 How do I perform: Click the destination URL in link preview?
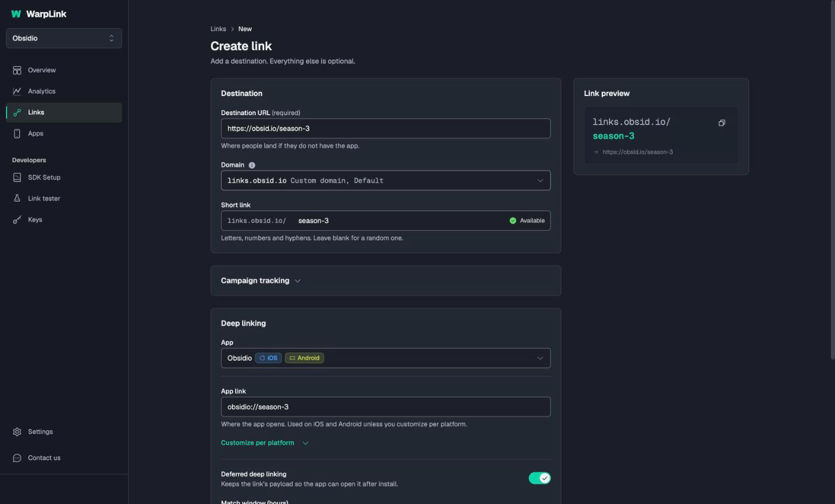click(x=638, y=152)
